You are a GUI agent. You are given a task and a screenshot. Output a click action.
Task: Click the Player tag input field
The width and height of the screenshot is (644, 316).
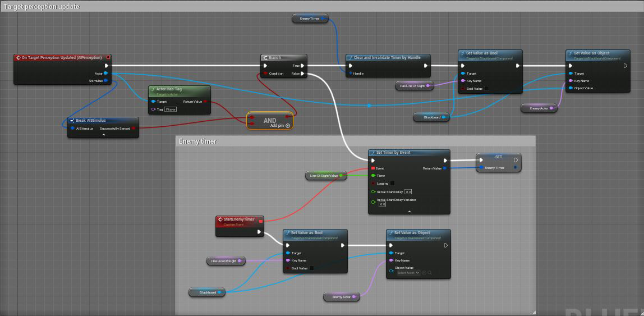click(171, 109)
